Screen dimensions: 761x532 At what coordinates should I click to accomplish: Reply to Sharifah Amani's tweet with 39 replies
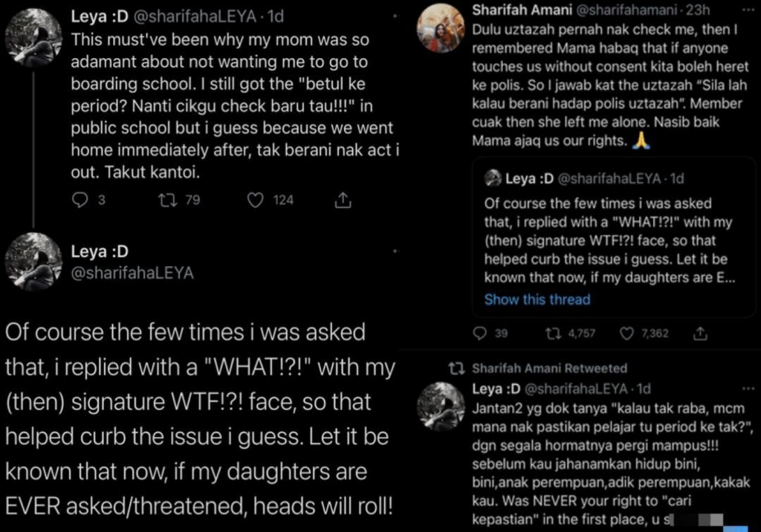pos(479,334)
